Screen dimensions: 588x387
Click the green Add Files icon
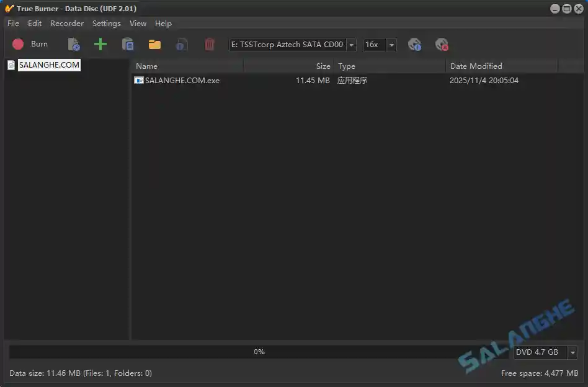(100, 44)
